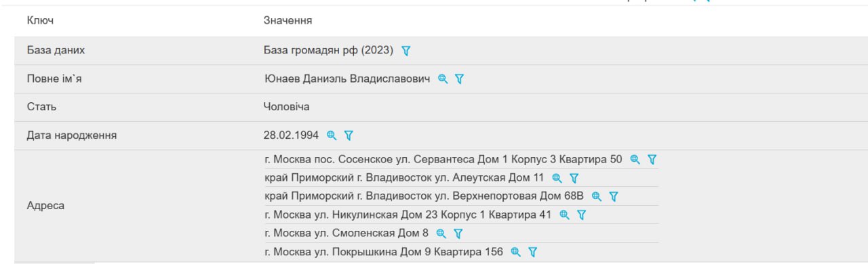Filter by the ул. Верхнепортовая address
This screenshot has width=868, height=264.
click(x=614, y=196)
